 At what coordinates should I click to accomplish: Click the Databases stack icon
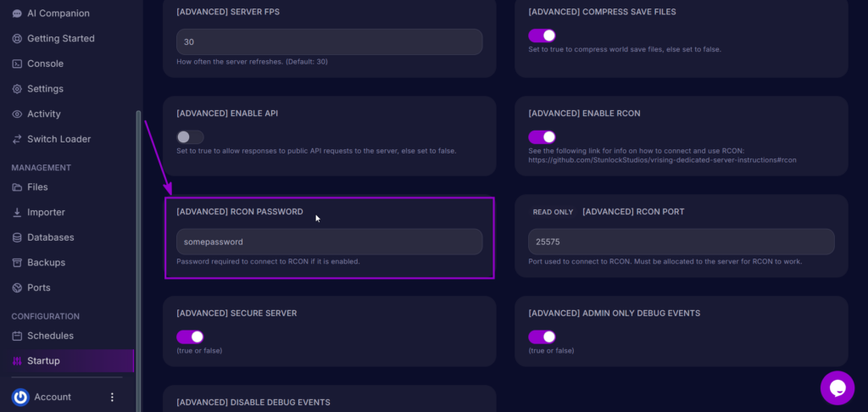click(x=17, y=237)
